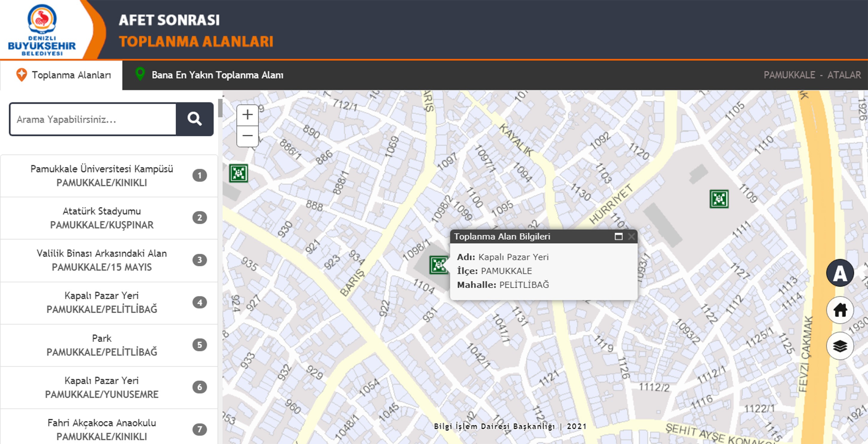Click number badge 1 for Pamukkale Üniversitesi Kampüsü
868x444 pixels.
pyautogui.click(x=199, y=176)
